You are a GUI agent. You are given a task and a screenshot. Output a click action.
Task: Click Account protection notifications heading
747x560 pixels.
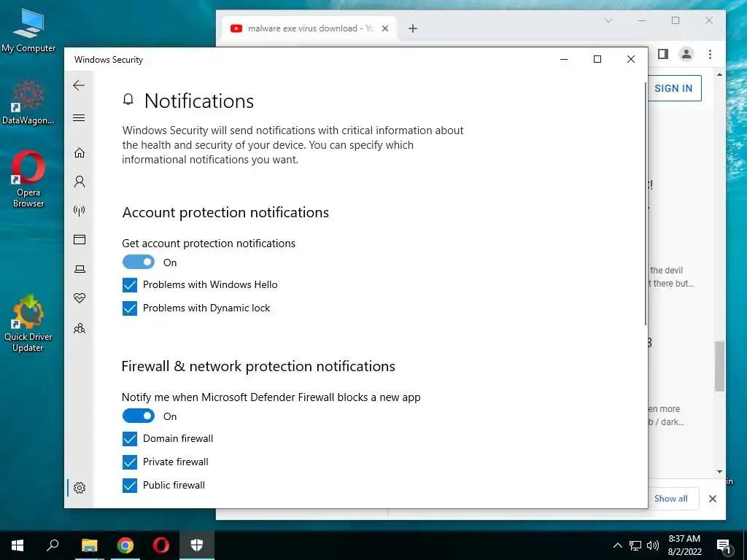226,212
